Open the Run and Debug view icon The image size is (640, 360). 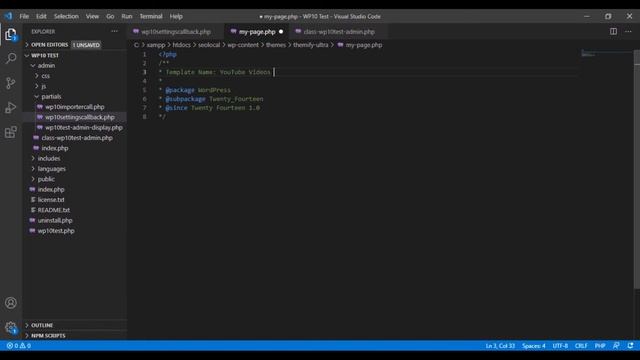(11, 107)
